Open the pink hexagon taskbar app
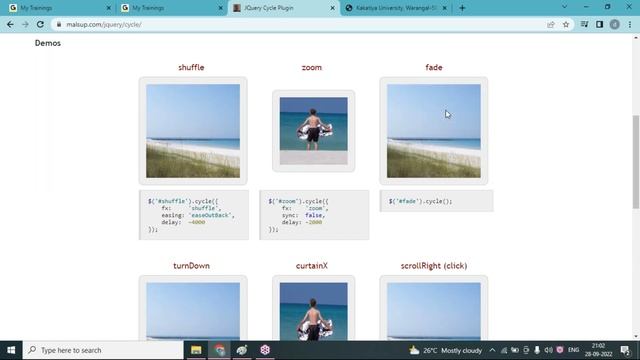 pos(265,350)
